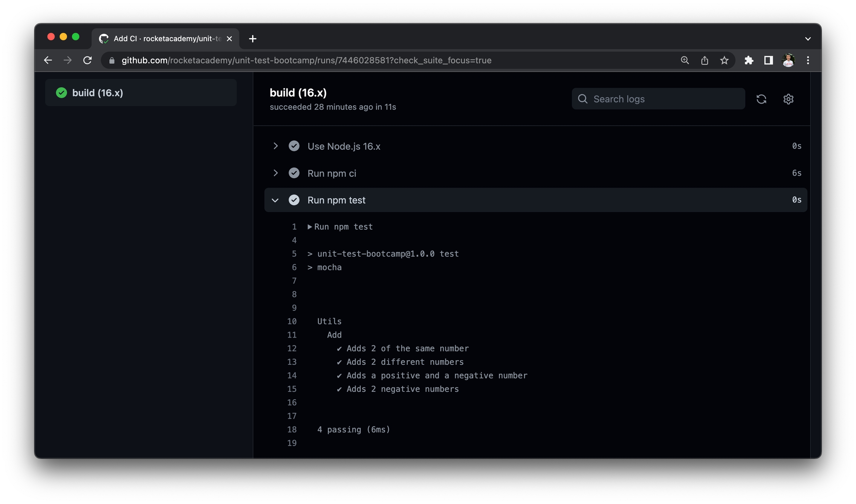Expand the Use Node.js 16.x step
The width and height of the screenshot is (856, 504).
(x=275, y=146)
